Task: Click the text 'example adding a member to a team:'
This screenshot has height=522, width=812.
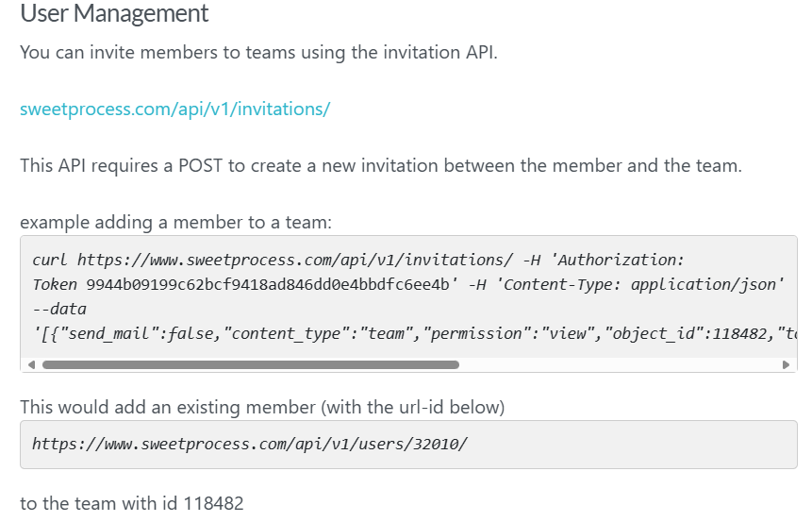Action: [x=175, y=223]
